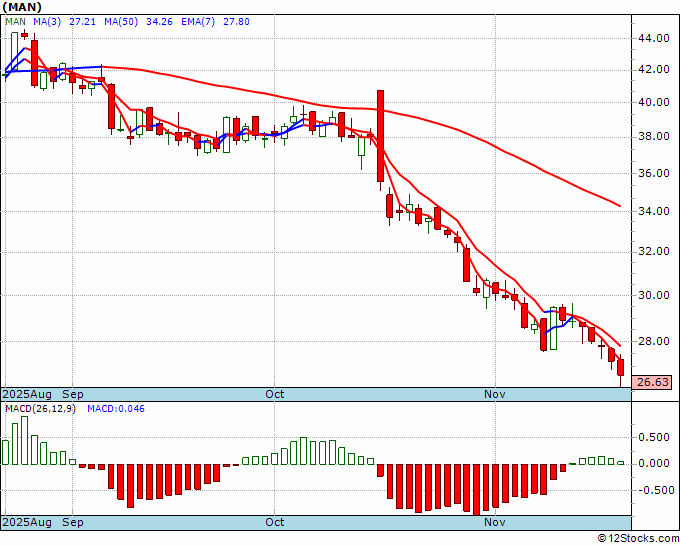Click 2025Aug on price chart time axis

coord(27,394)
